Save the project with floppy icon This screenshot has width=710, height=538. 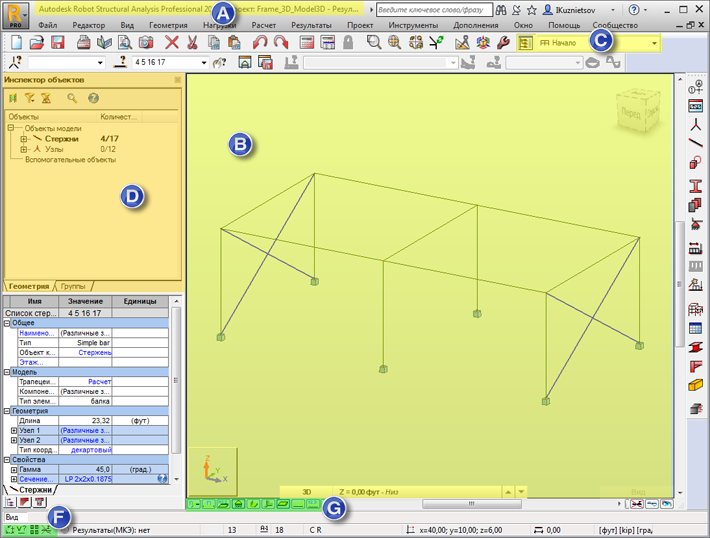click(x=58, y=43)
